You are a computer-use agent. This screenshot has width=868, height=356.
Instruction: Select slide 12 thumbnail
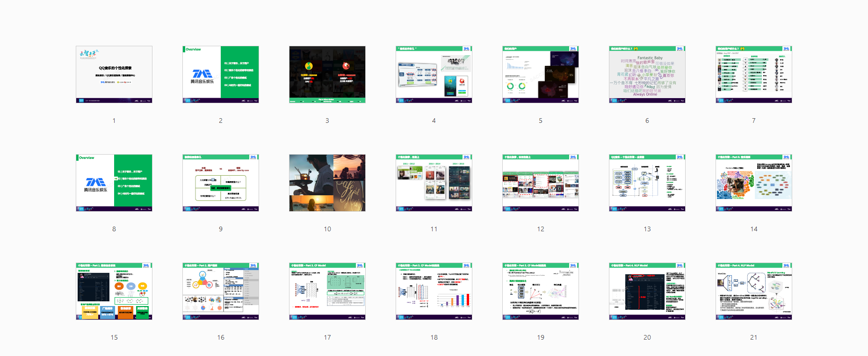(541, 183)
